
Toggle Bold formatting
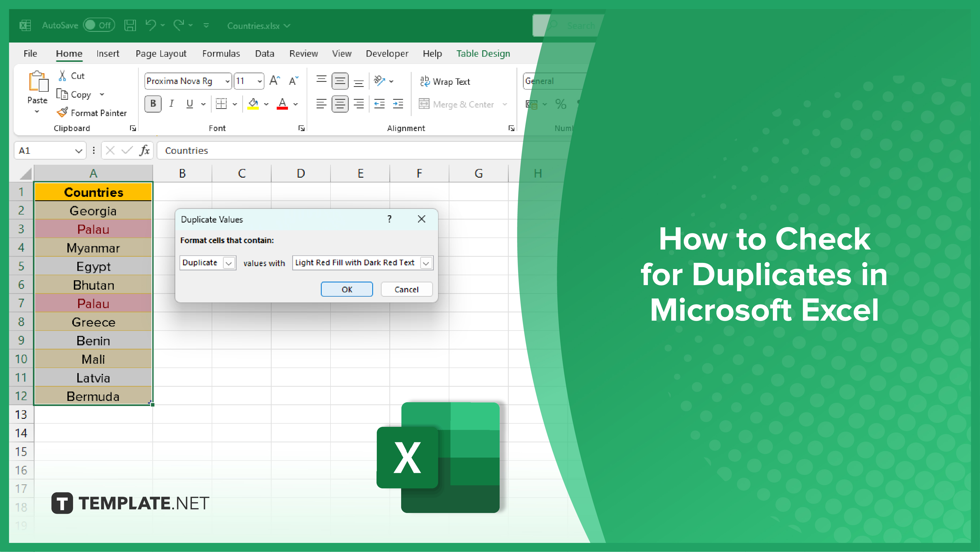(153, 104)
